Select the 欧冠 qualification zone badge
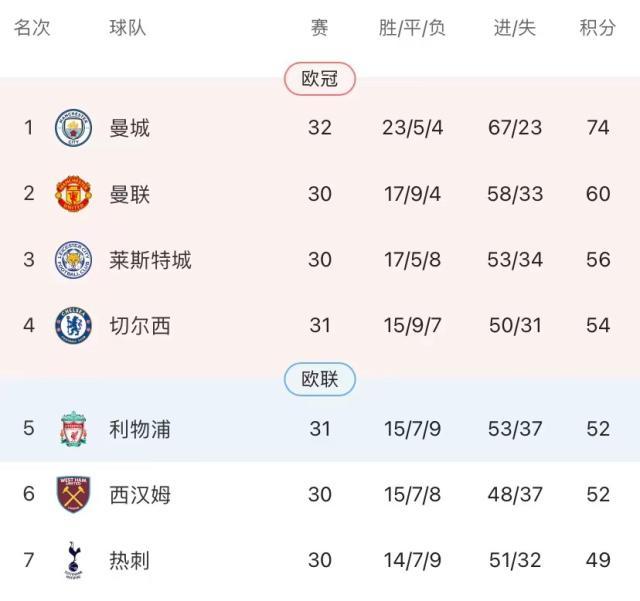 [320, 79]
